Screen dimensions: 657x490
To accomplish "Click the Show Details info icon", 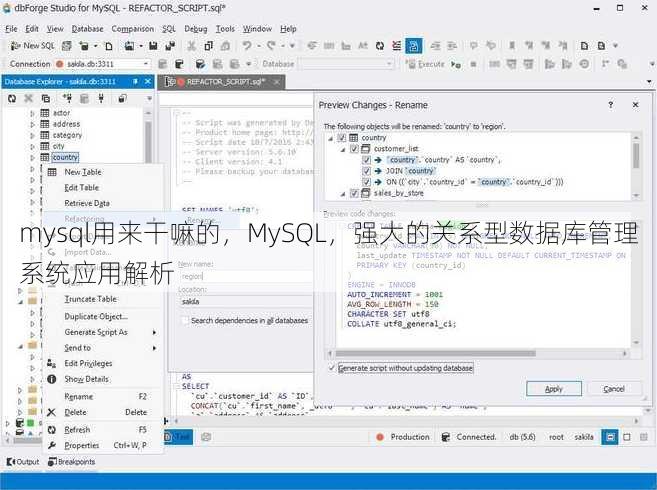I will pos(52,379).
